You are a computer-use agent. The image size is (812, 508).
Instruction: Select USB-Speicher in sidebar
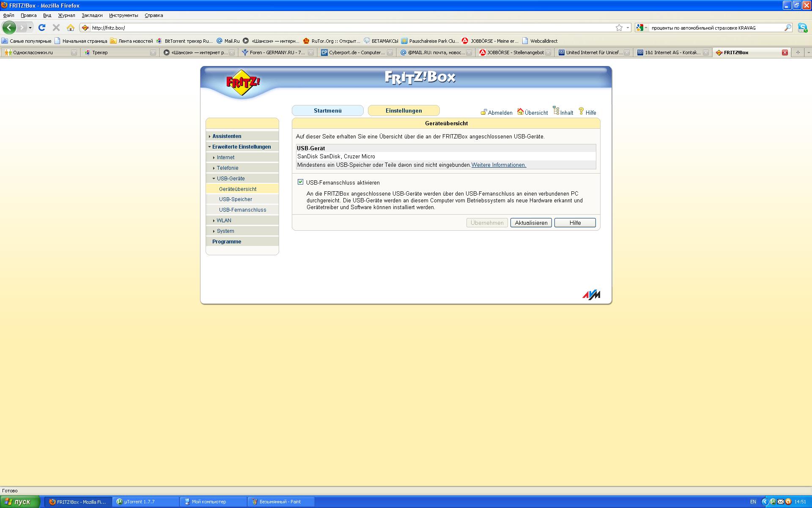tap(236, 199)
